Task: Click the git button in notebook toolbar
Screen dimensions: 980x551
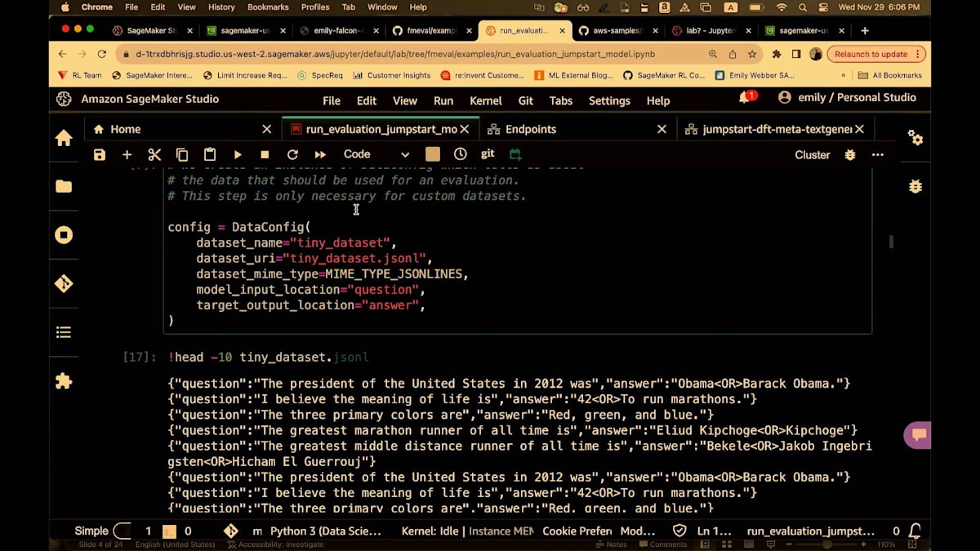Action: coord(488,153)
